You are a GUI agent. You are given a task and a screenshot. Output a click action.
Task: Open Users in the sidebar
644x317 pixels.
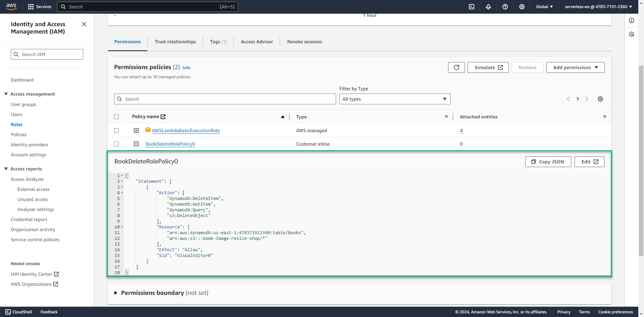pos(16,114)
